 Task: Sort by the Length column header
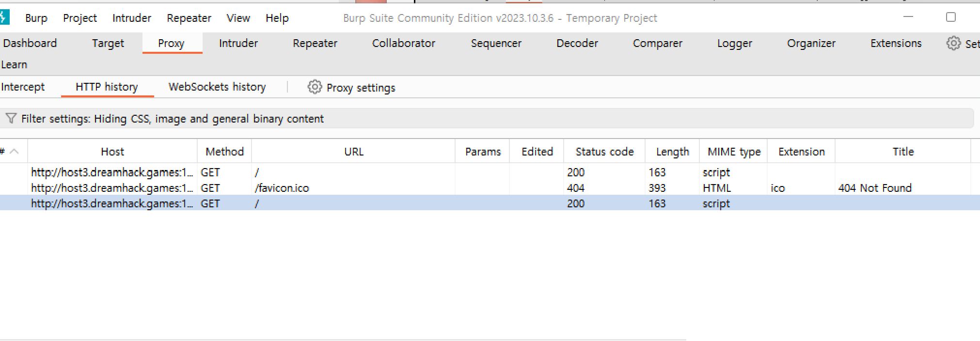pos(672,152)
